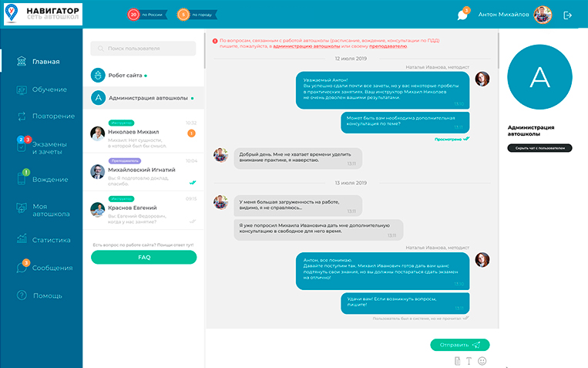
Task: Click the Робот сайта chat avatar
Action: (98, 75)
